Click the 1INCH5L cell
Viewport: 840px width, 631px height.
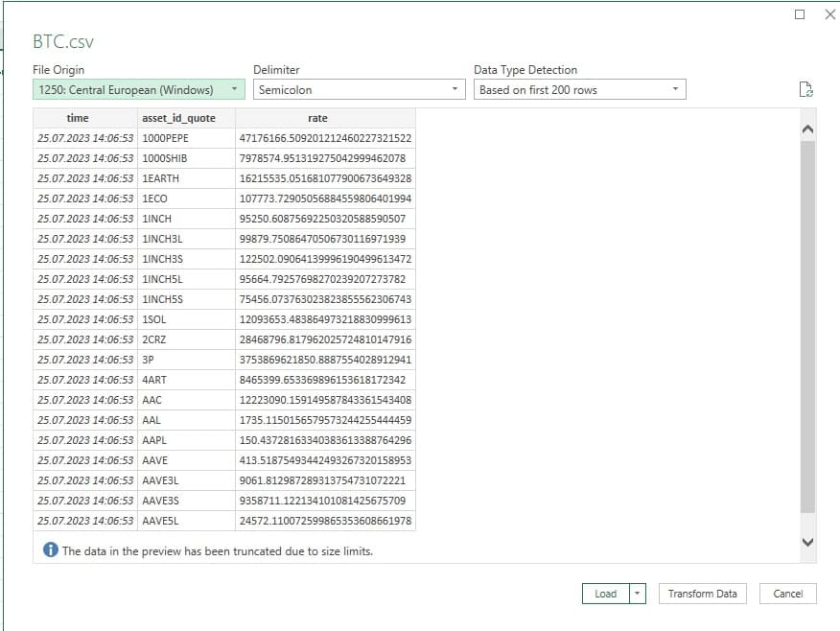click(x=186, y=279)
